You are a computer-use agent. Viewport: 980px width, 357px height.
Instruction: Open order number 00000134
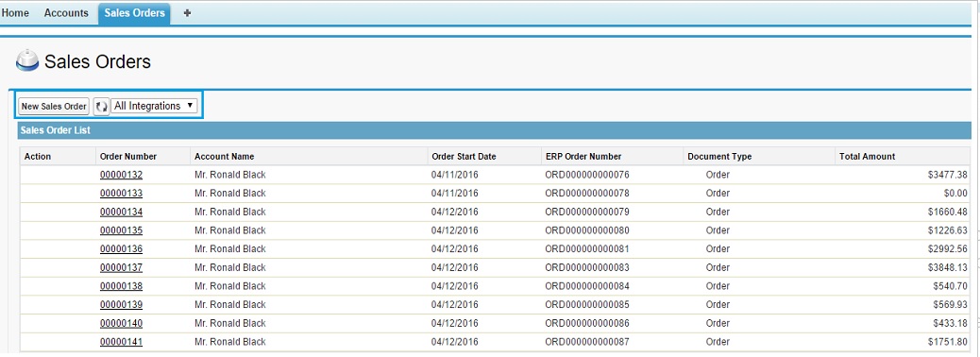121,212
